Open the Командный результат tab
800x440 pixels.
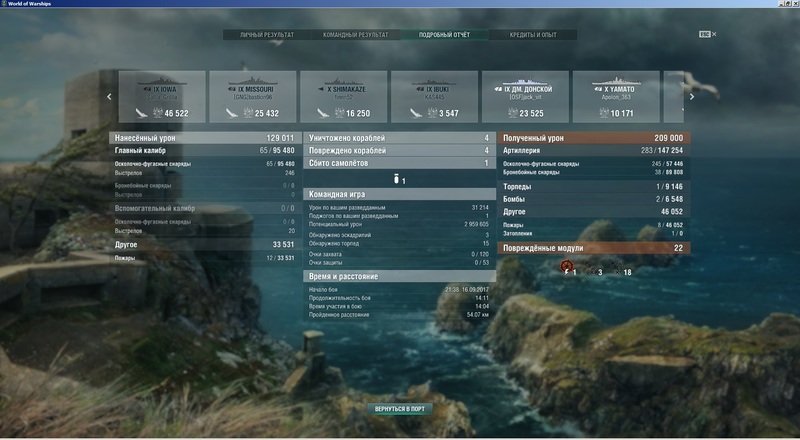pos(354,35)
